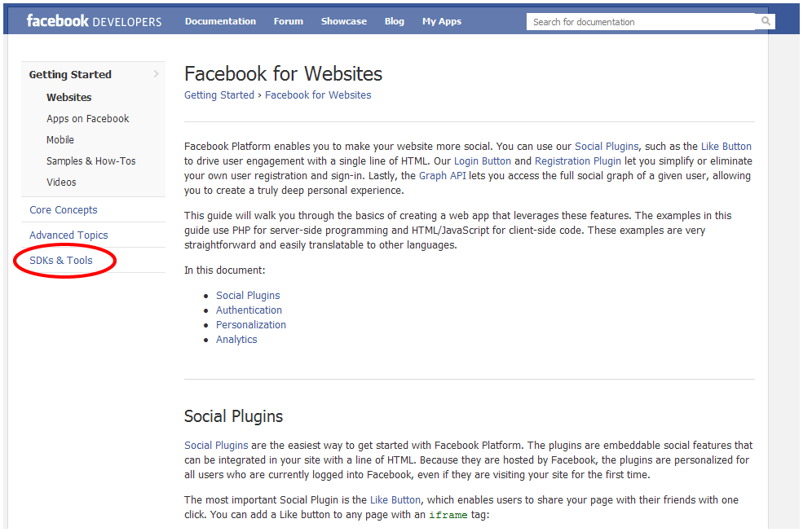Click the search magnifier icon
The height and width of the screenshot is (532, 803).
pos(766,21)
